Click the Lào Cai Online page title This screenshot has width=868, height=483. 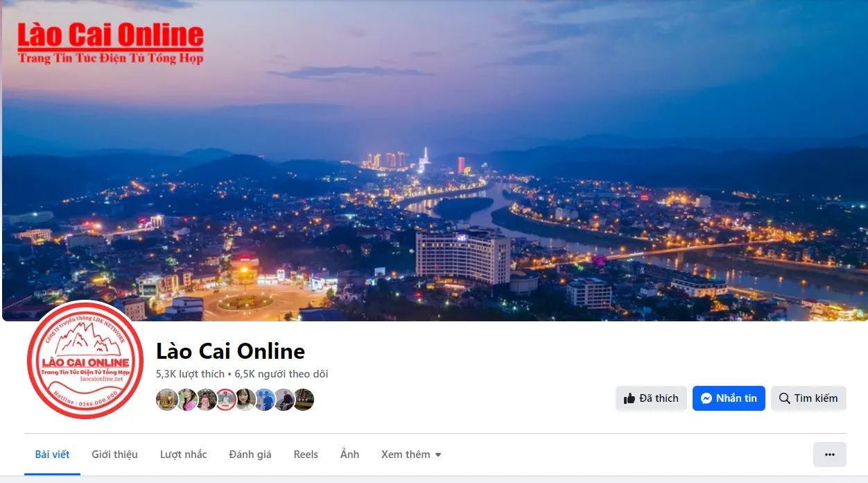pyautogui.click(x=230, y=351)
